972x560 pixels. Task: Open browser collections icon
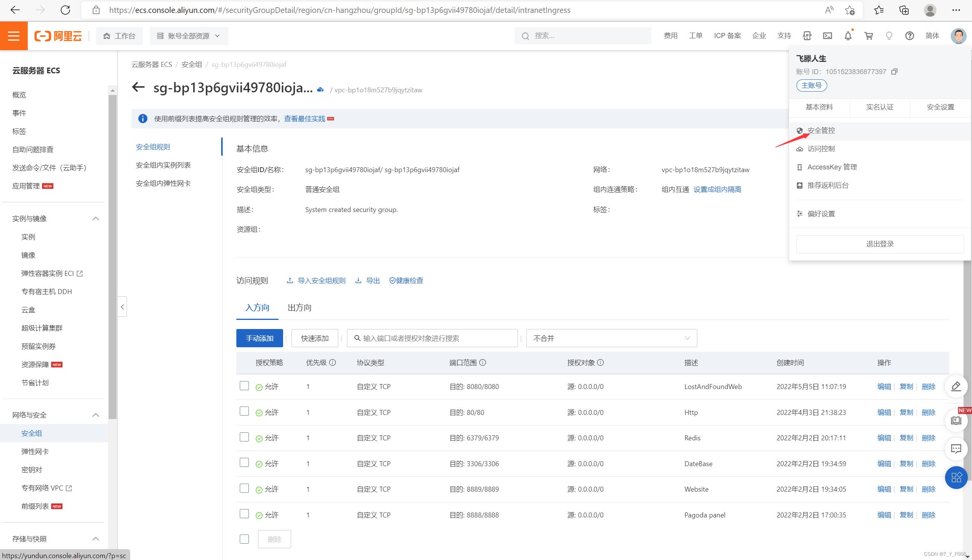(x=904, y=10)
